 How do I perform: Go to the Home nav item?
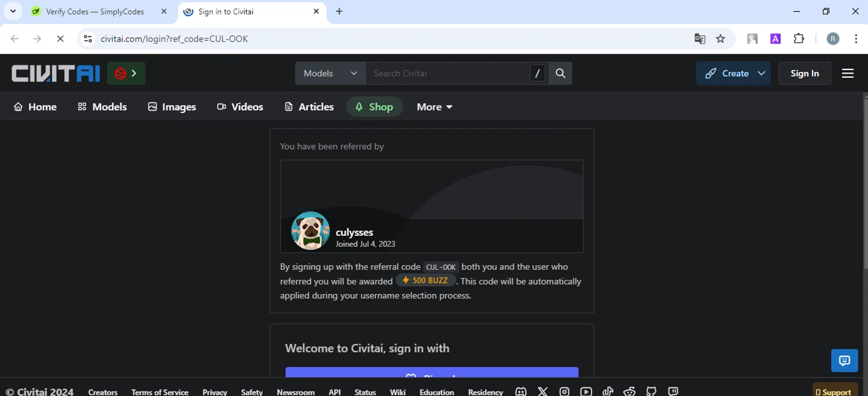(x=35, y=107)
